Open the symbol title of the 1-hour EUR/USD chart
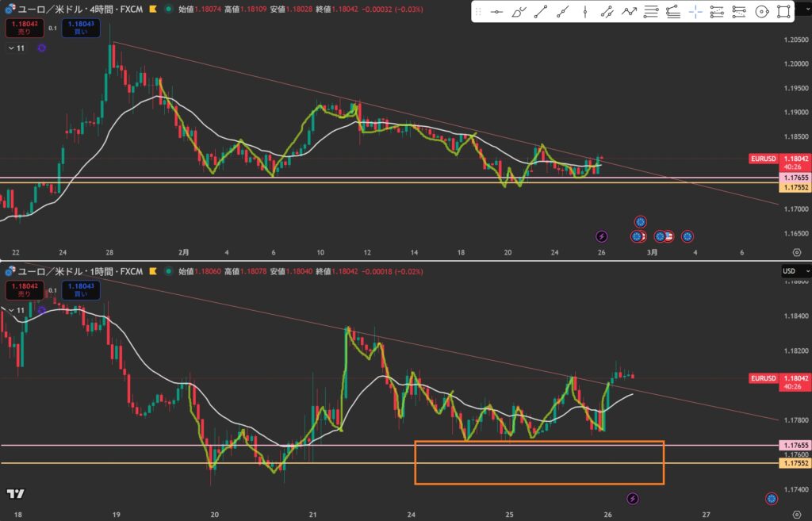812x521 pixels. click(x=79, y=271)
